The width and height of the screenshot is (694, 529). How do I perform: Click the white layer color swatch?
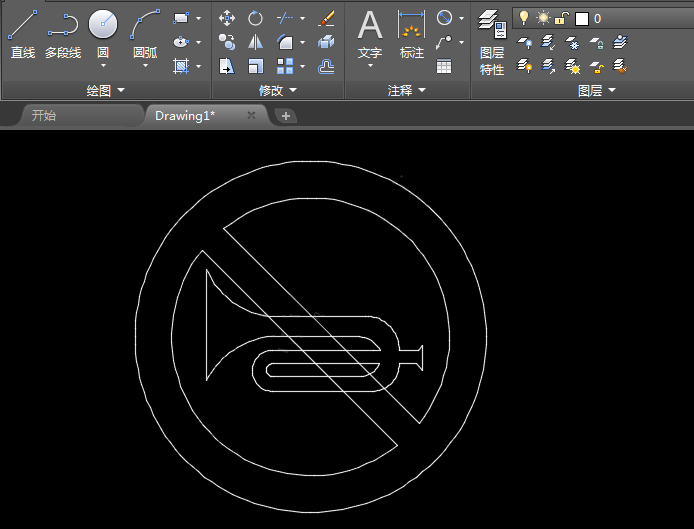point(581,18)
